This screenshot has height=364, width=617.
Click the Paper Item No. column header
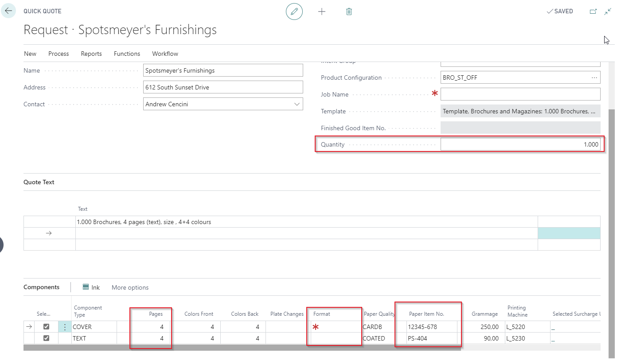[426, 314]
